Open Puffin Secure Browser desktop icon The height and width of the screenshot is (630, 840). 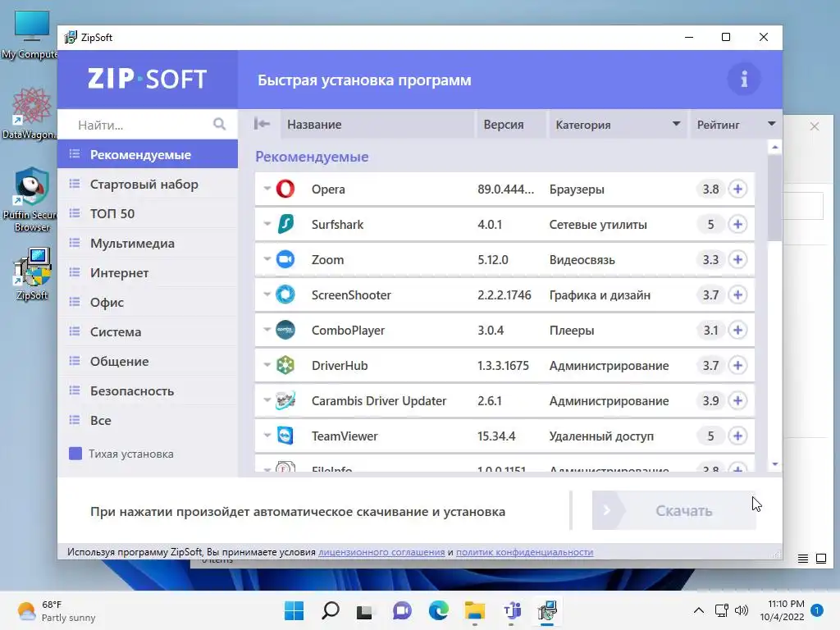tap(31, 199)
